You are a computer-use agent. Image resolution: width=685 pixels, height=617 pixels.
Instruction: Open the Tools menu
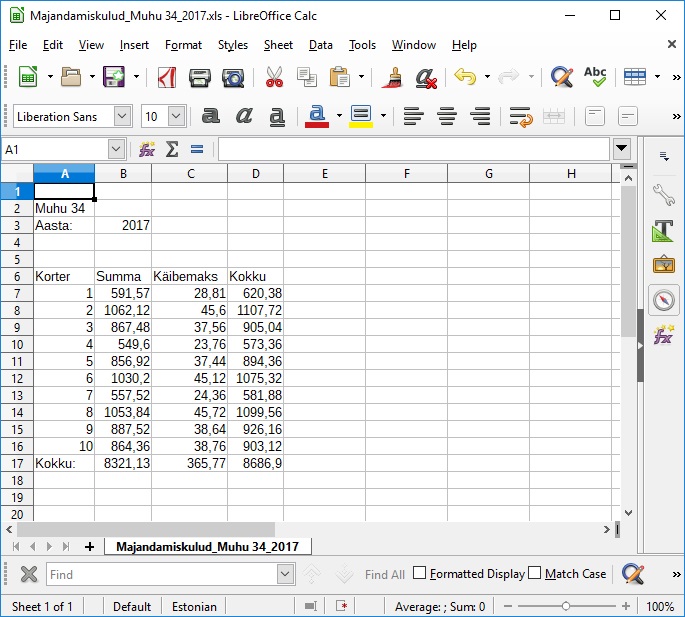coord(362,45)
